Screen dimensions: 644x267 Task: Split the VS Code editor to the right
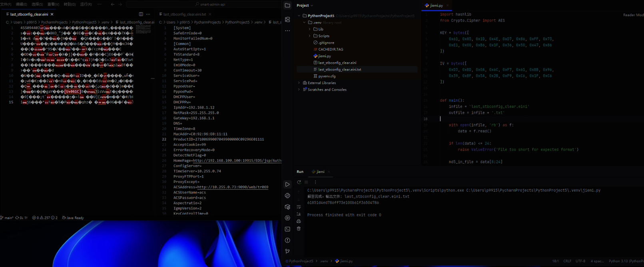click(141, 14)
